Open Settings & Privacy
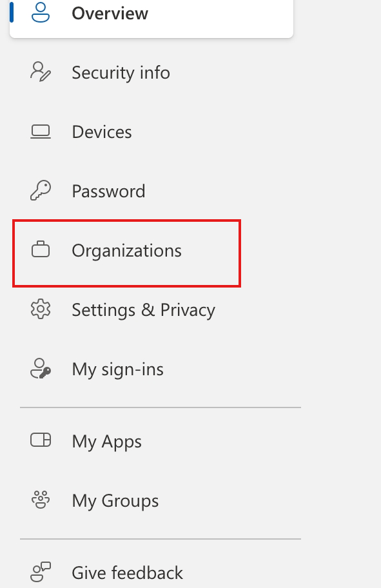Image resolution: width=381 pixels, height=588 pixels. [x=143, y=310]
